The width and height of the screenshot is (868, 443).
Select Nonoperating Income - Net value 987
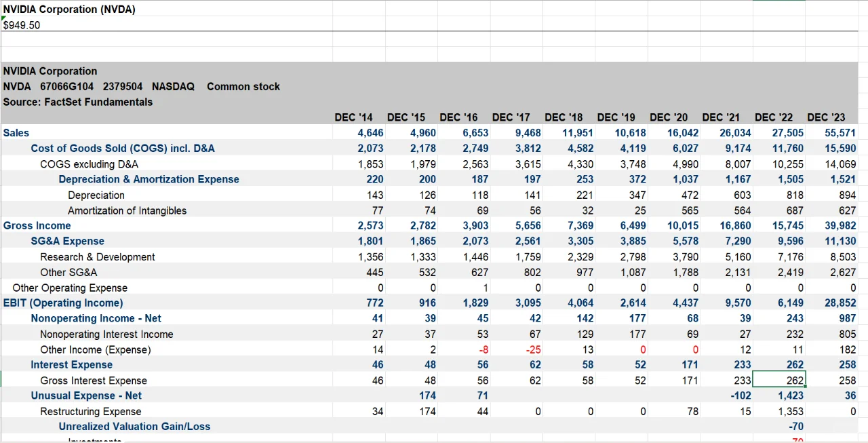point(848,318)
